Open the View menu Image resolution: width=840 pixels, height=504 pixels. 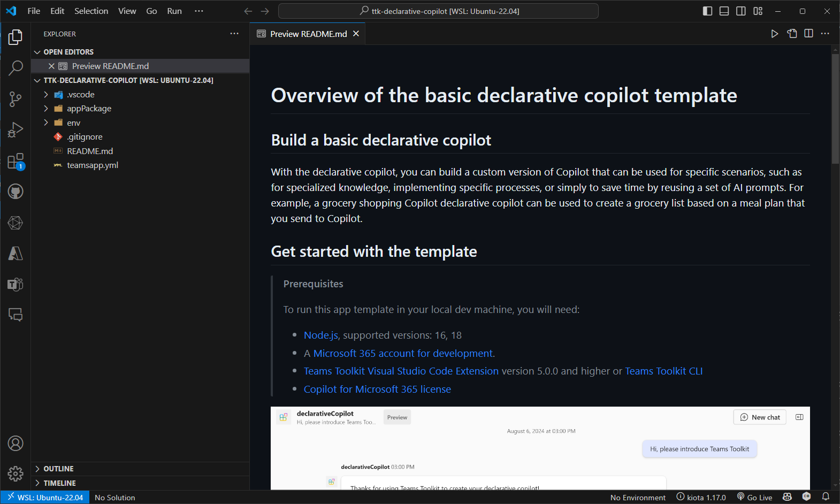127,11
